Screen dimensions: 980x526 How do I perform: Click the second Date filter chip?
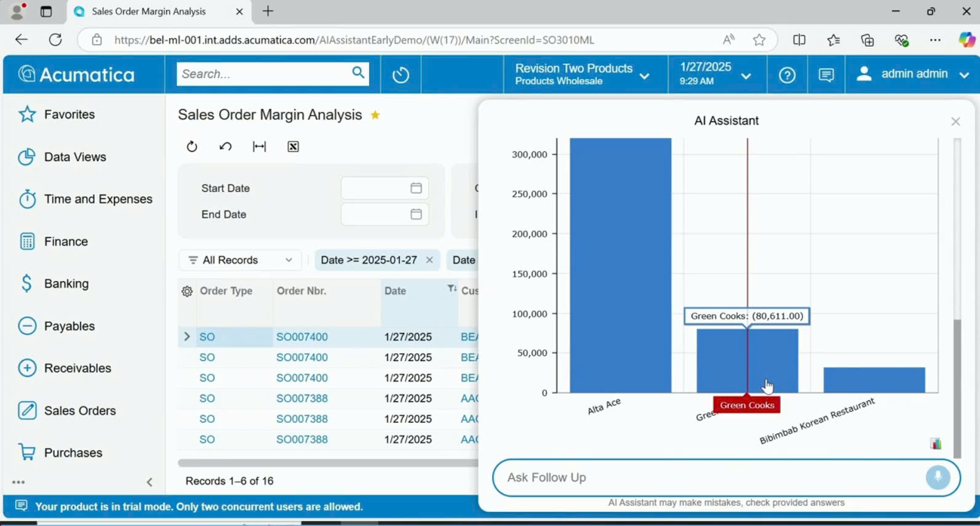tap(463, 260)
